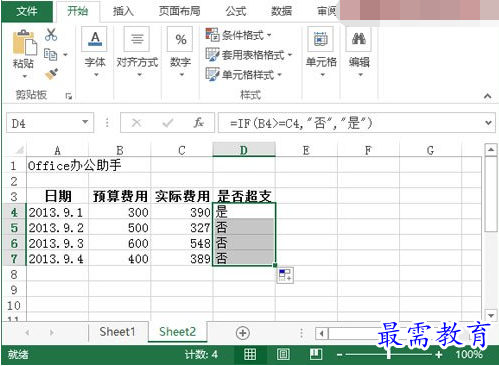The height and width of the screenshot is (366, 499).
Task: Select row 8 header
Action: pos(14,274)
